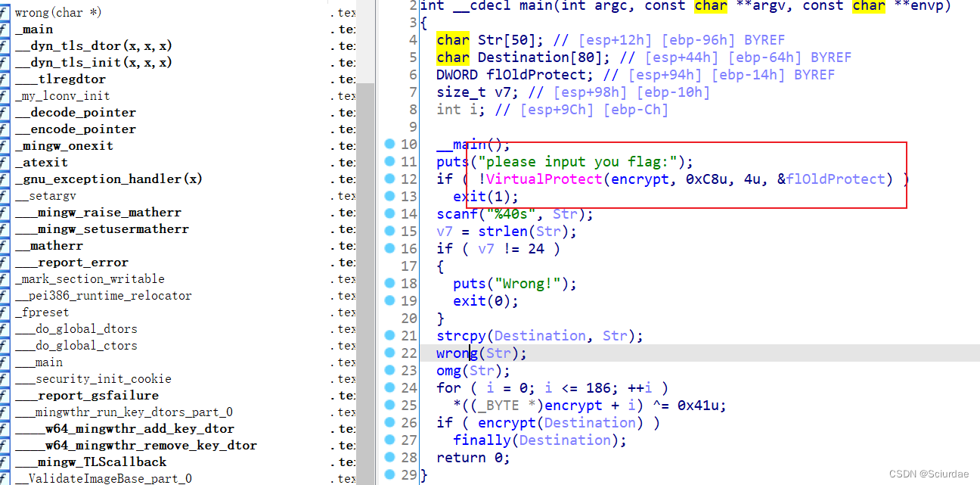Select the encrypt variable on line 25
Screen dimensions: 980x485
(x=573, y=405)
